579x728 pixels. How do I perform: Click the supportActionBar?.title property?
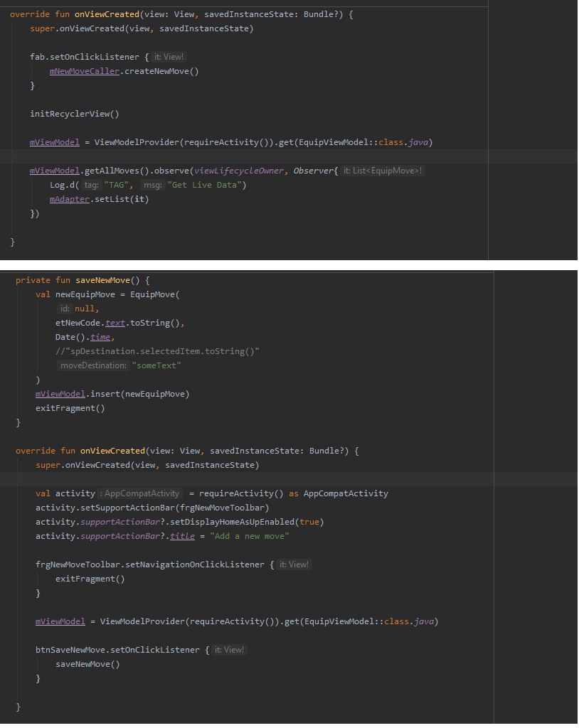click(x=182, y=536)
